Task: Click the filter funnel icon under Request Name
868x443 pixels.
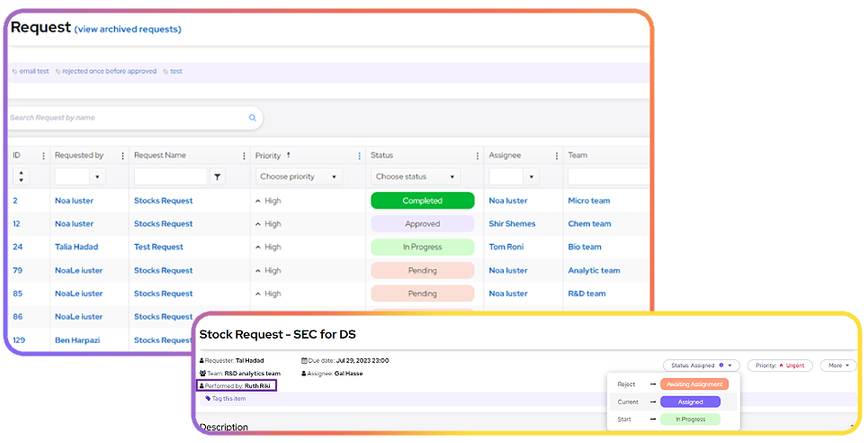Action: coord(218,177)
